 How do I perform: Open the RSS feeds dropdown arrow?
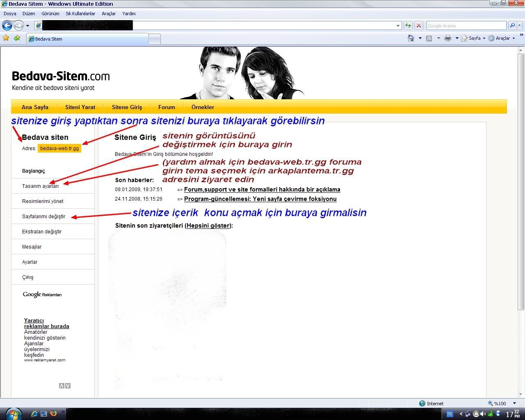coord(438,38)
